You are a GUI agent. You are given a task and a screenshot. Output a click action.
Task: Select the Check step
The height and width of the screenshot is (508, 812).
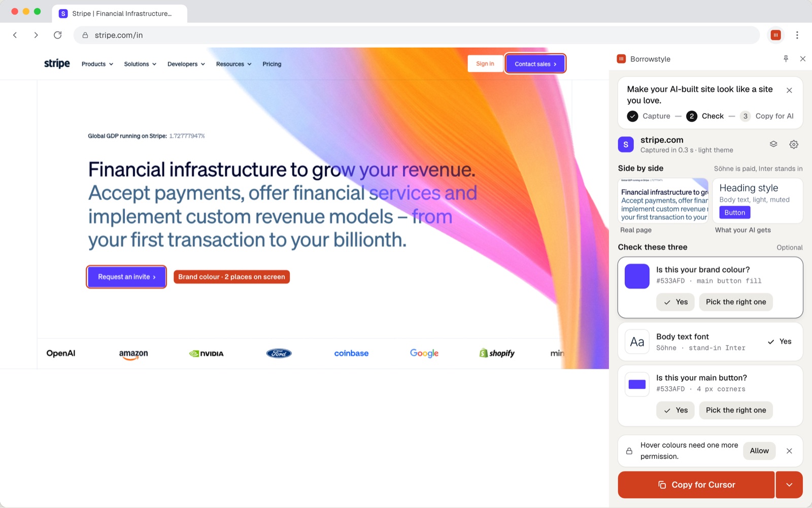(705, 116)
